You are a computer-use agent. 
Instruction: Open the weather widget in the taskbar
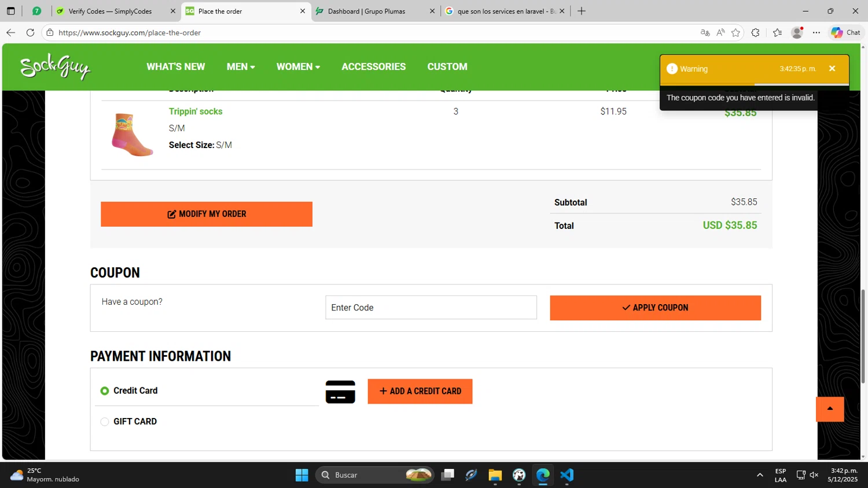tap(45, 475)
